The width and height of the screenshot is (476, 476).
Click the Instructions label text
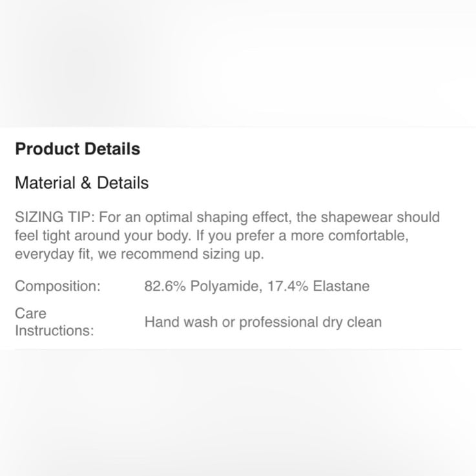pyautogui.click(x=54, y=331)
